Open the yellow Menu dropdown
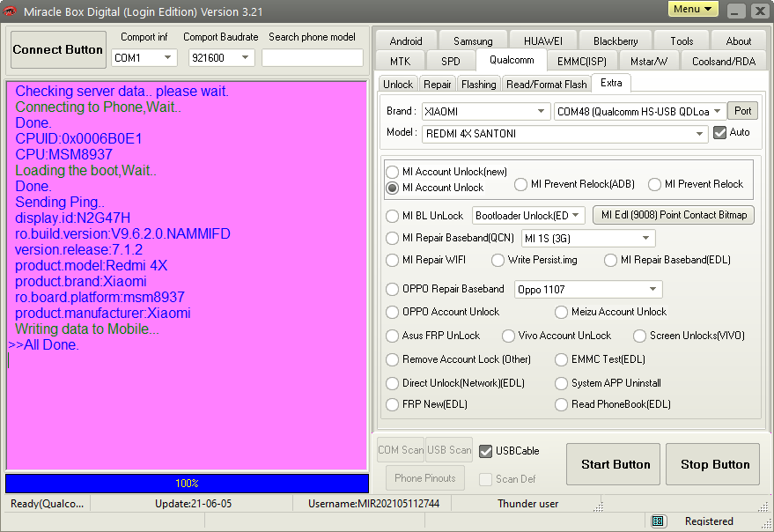774x532 pixels. (693, 10)
